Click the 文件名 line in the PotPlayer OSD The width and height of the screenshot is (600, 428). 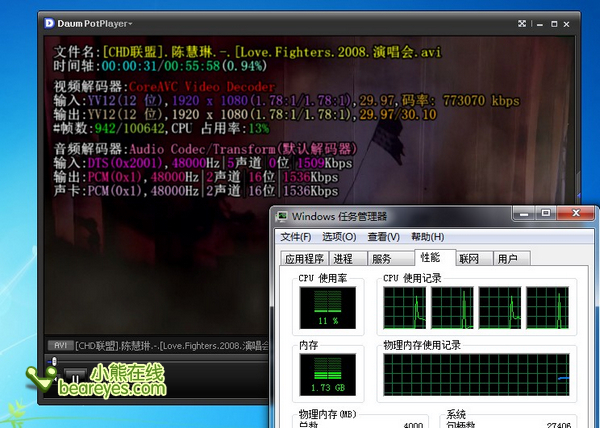tap(247, 52)
